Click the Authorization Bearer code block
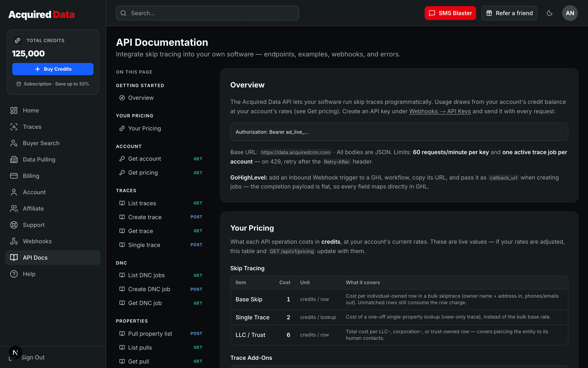 (399, 132)
